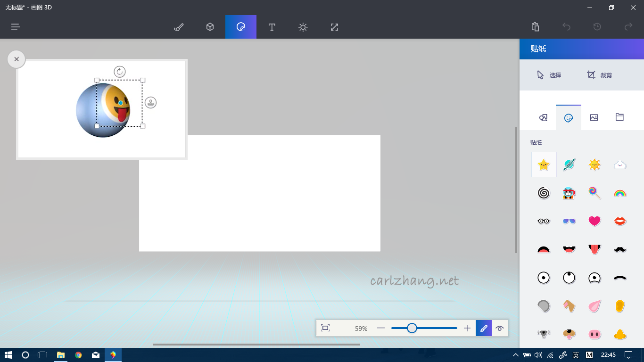Viewport: 644px width, 362px height.
Task: Open the Canvas settings
Action: [x=334, y=27]
